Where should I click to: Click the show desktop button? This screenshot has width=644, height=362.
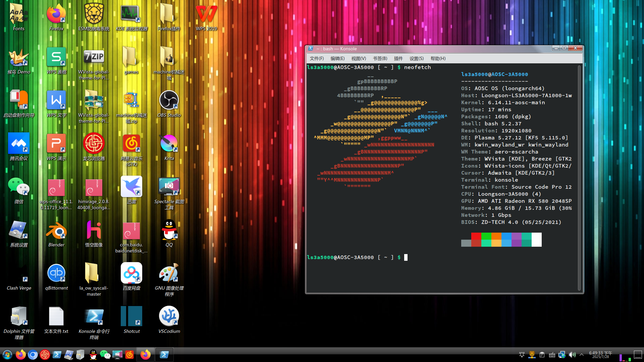638,355
